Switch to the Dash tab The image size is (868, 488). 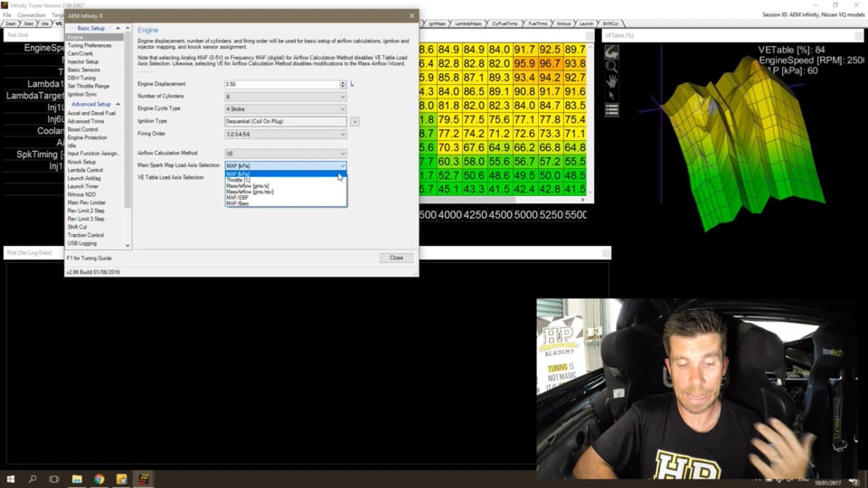(x=11, y=23)
